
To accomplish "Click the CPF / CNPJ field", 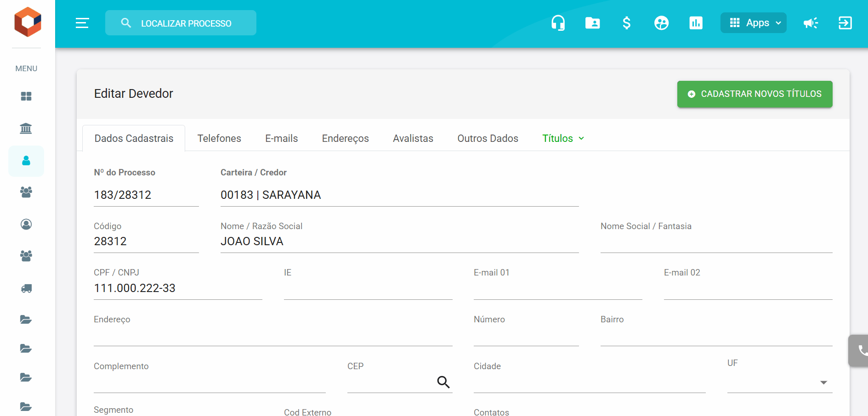I will tap(178, 288).
